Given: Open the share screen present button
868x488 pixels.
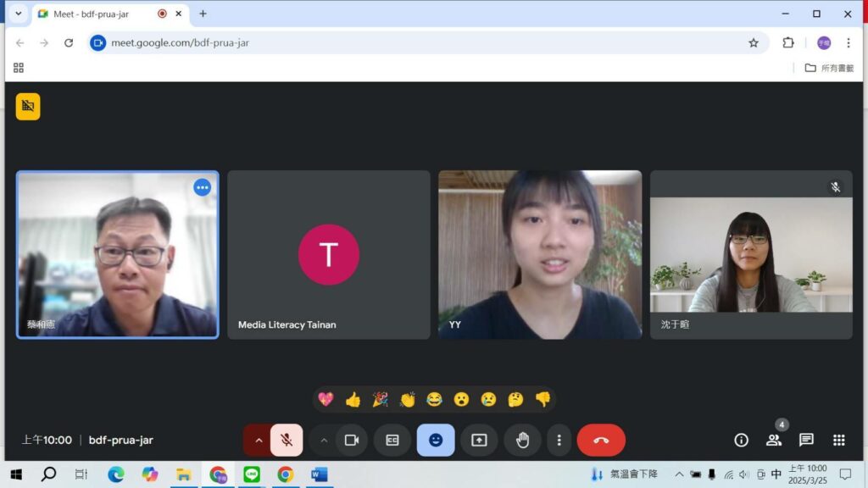Looking at the screenshot, I should coord(479,441).
